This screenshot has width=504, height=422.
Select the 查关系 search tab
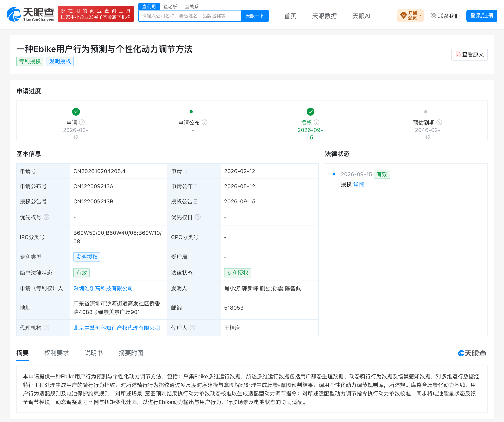[192, 6]
